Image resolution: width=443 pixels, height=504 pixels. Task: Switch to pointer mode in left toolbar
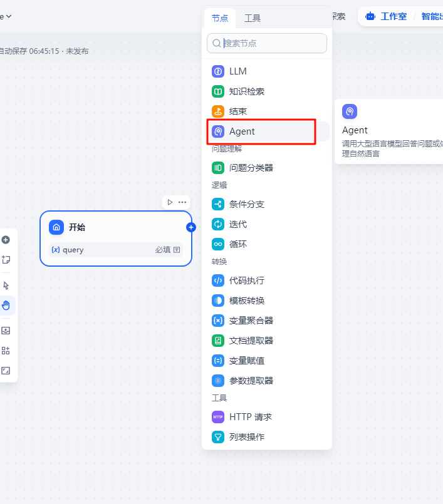pyautogui.click(x=6, y=285)
